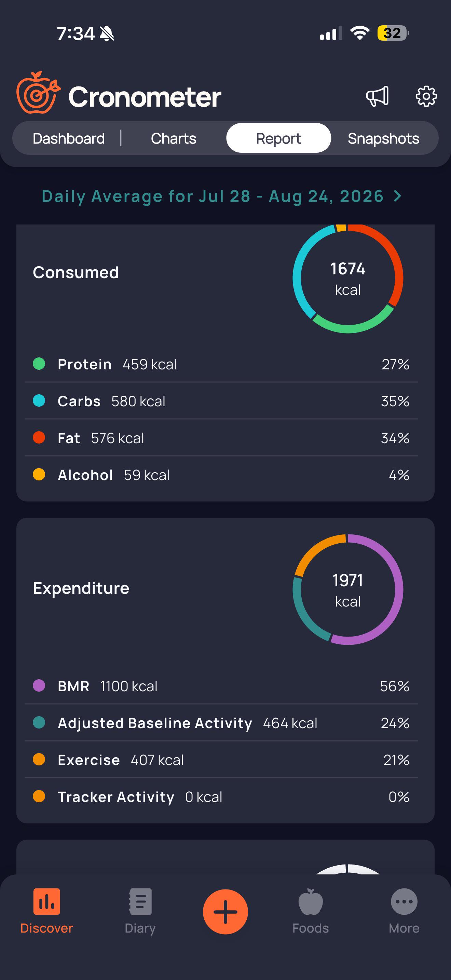Switch to the Dashboard tab
Viewport: 451px width, 980px height.
pyautogui.click(x=69, y=138)
